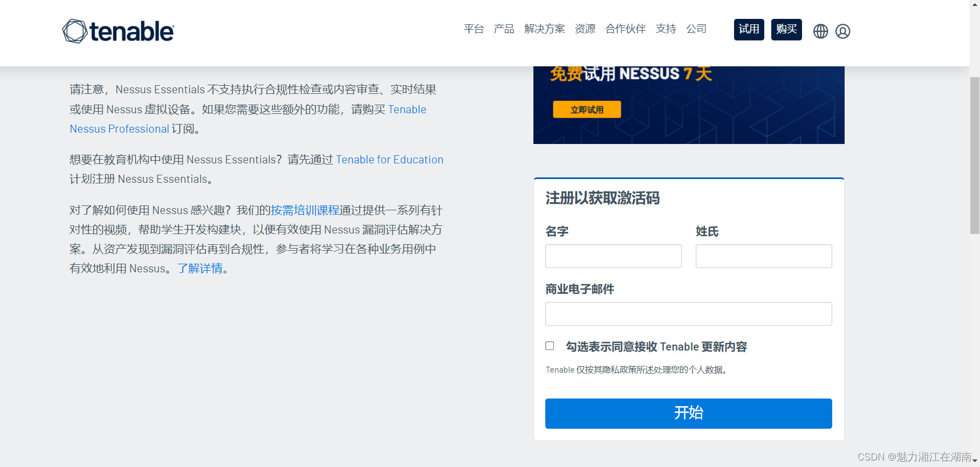The height and width of the screenshot is (467, 980).
Task: Focus the 商业电子邮件 input field
Action: click(689, 314)
